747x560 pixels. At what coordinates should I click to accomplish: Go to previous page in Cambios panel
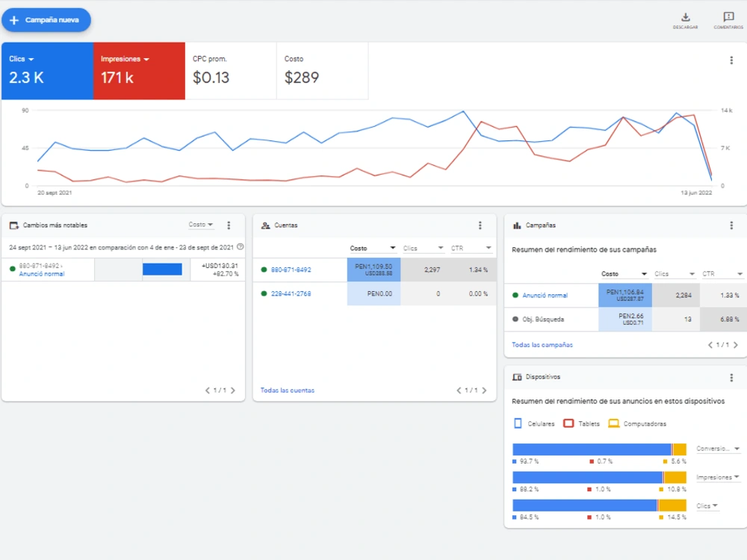[207, 391]
